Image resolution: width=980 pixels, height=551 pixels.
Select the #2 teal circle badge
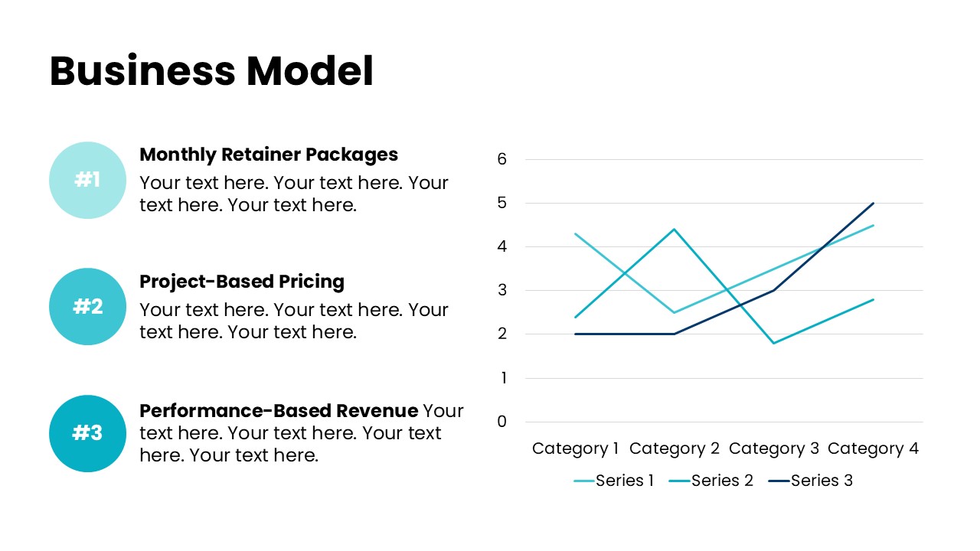[87, 307]
